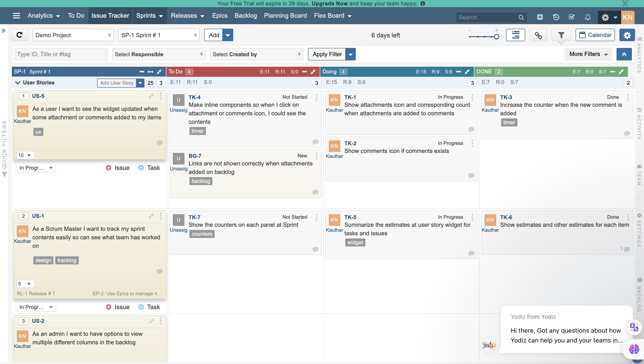Open the hamburger menu icon
644x364 pixels.
pos(17,16)
